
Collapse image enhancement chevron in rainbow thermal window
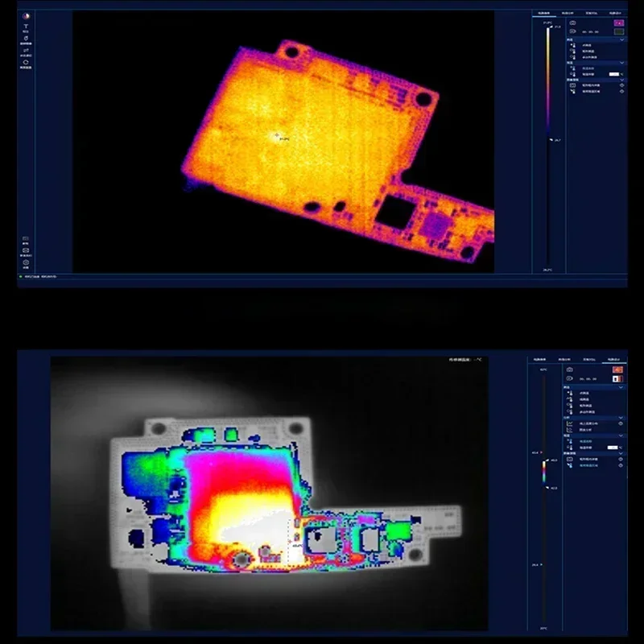pyautogui.click(x=621, y=453)
